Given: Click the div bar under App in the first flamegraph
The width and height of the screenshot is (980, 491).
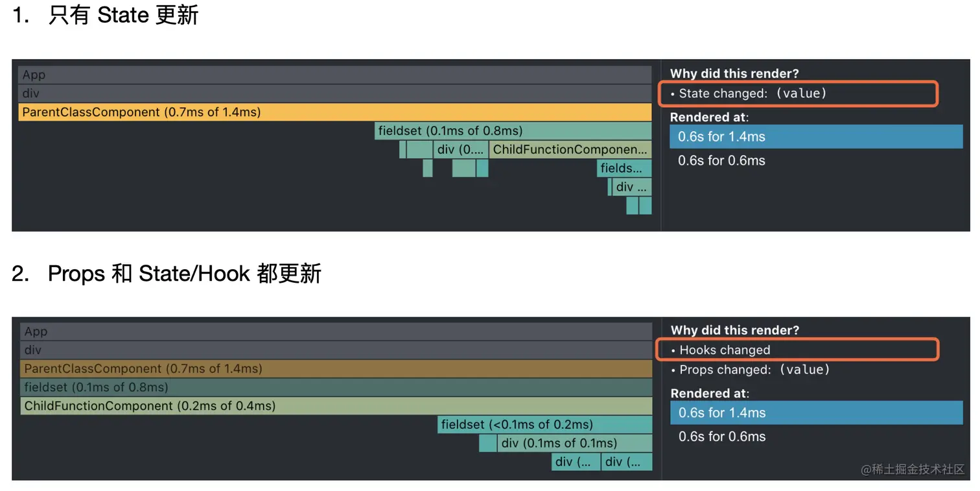Looking at the screenshot, I should (x=334, y=93).
